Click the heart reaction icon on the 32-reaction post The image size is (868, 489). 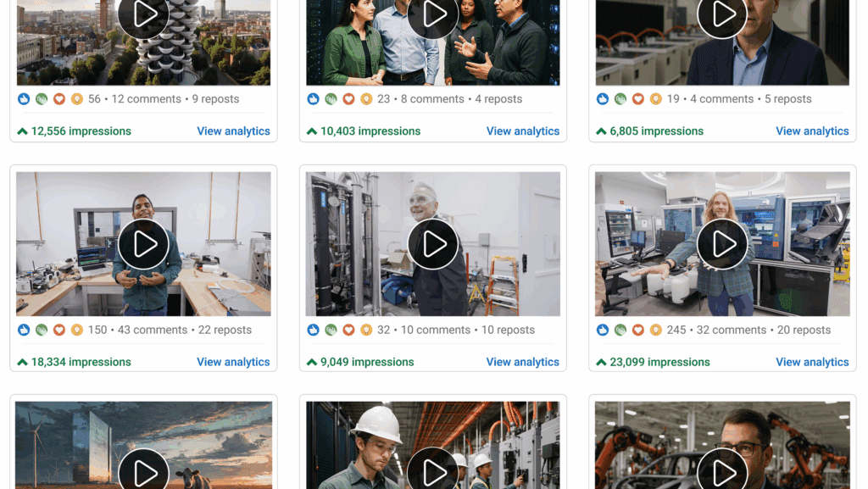click(348, 330)
